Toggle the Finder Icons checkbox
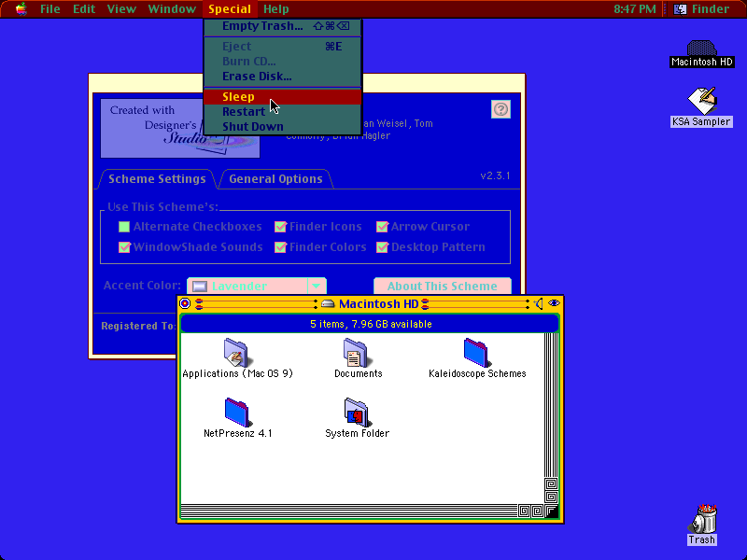Image resolution: width=747 pixels, height=560 pixels. 281,227
